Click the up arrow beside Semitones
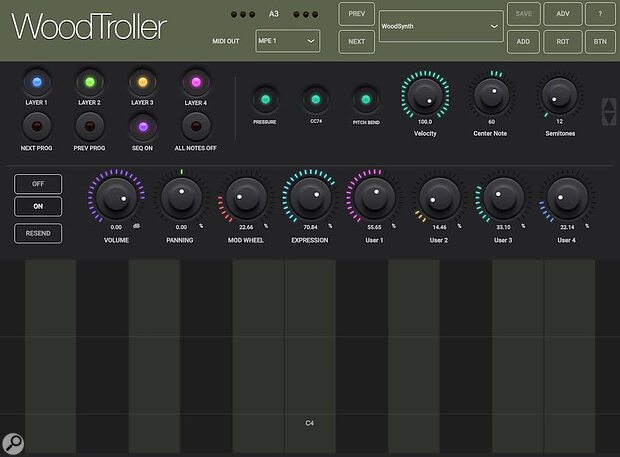This screenshot has height=457, width=620. click(609, 105)
